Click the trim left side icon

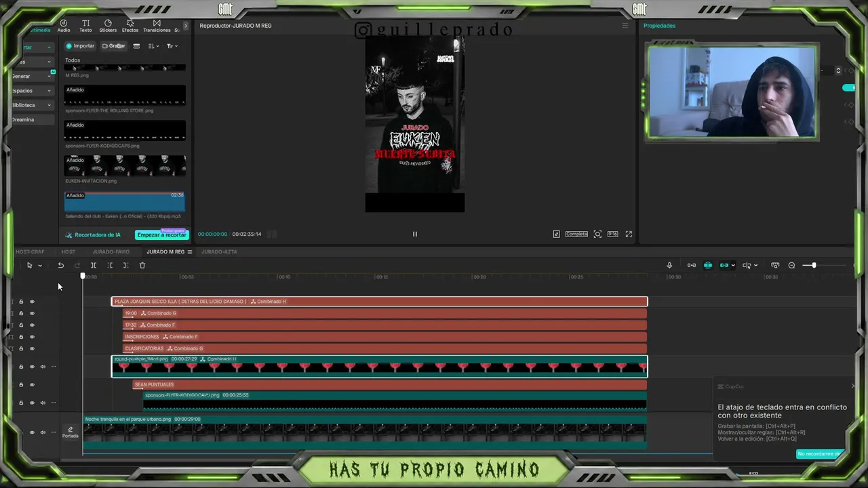pos(110,265)
